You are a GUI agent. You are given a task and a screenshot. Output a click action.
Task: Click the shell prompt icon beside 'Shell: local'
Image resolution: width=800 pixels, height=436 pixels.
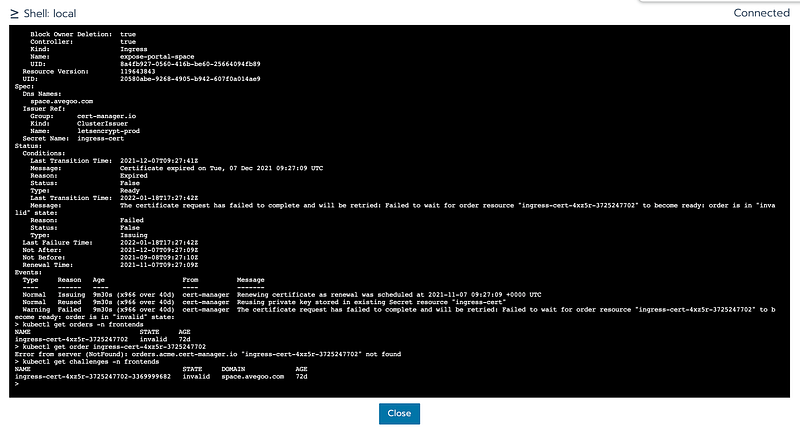pyautogui.click(x=14, y=14)
